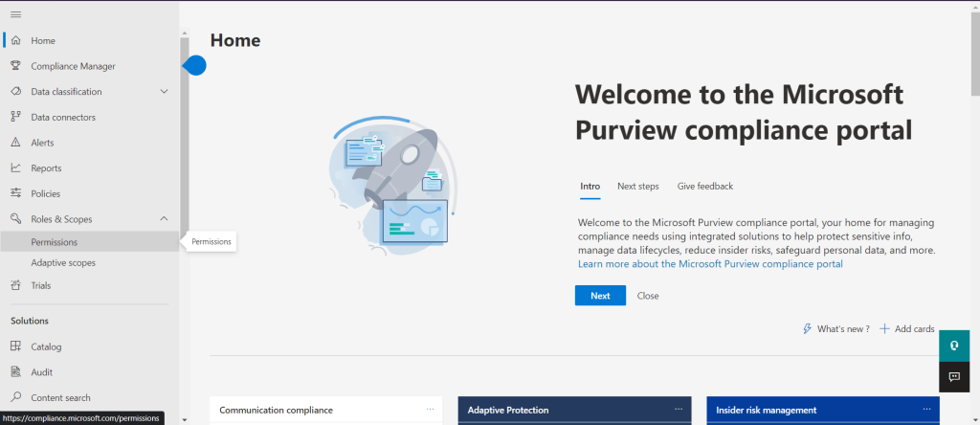The image size is (980, 425).
Task: Click the Add cards plus icon
Action: pyautogui.click(x=884, y=328)
